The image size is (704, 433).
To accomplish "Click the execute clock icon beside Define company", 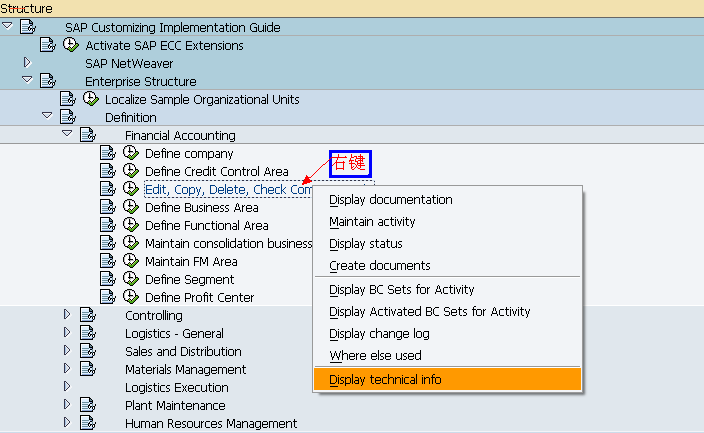I will click(131, 153).
